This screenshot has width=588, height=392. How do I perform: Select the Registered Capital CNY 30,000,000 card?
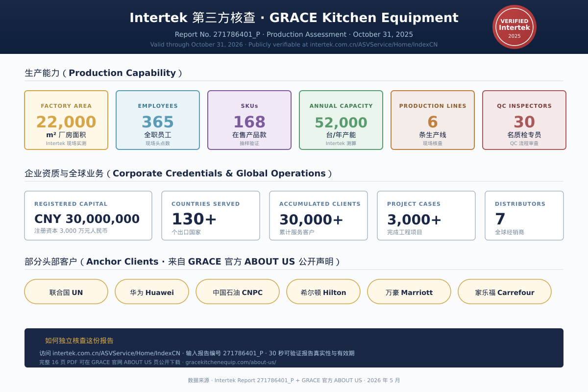88,216
